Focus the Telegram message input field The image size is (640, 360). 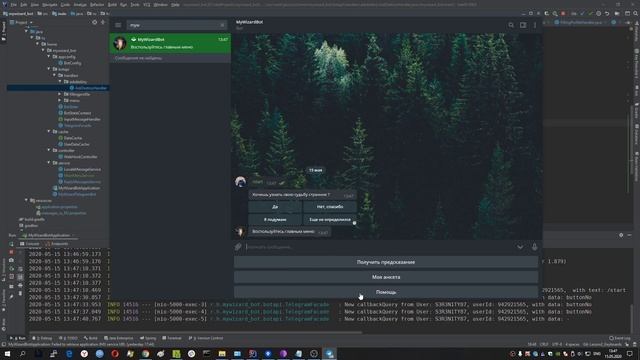click(380, 247)
